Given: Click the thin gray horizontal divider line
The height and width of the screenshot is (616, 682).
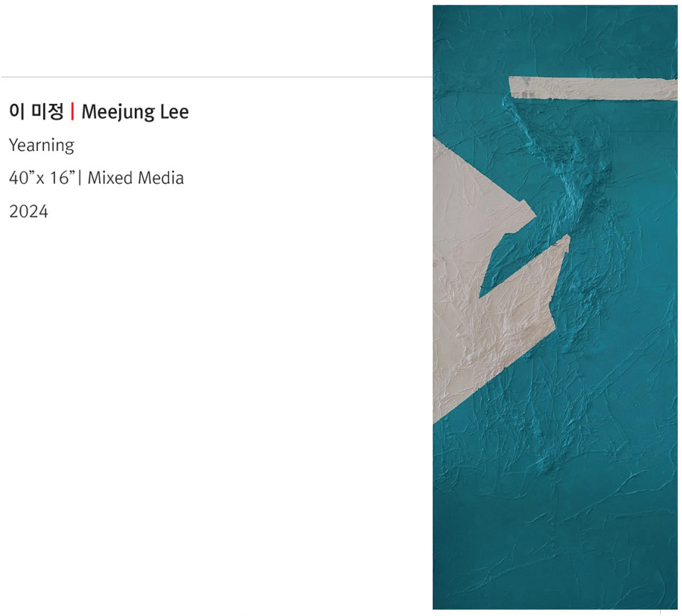Looking at the screenshot, I should pyautogui.click(x=217, y=77).
